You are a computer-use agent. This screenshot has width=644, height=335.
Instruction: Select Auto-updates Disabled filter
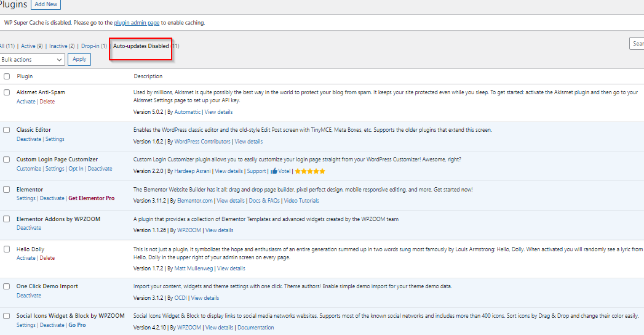coord(141,46)
